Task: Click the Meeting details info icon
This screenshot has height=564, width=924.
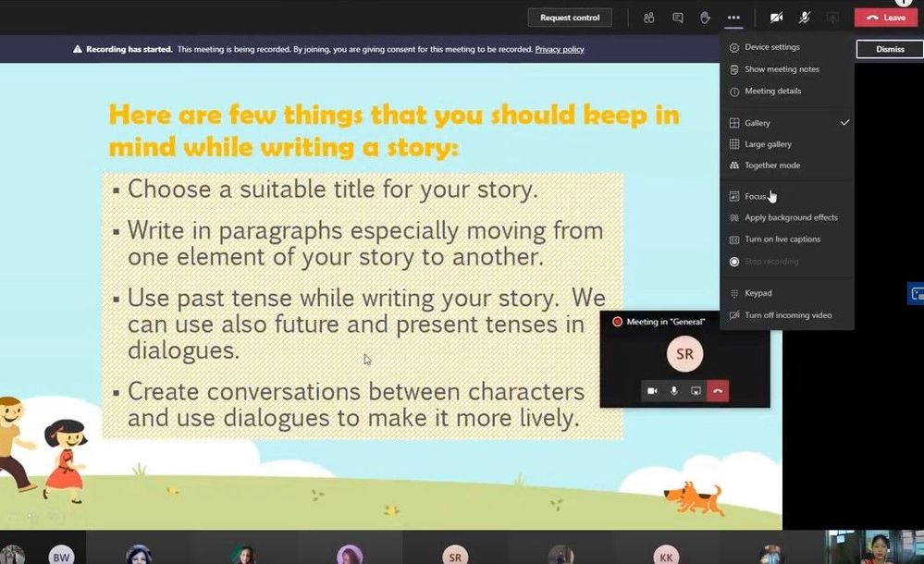Action: click(x=734, y=92)
